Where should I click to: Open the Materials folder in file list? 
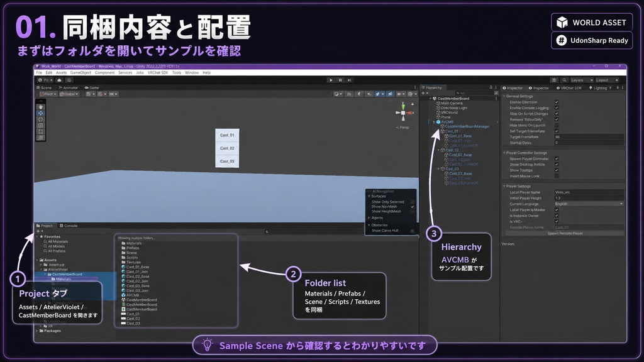click(x=133, y=243)
